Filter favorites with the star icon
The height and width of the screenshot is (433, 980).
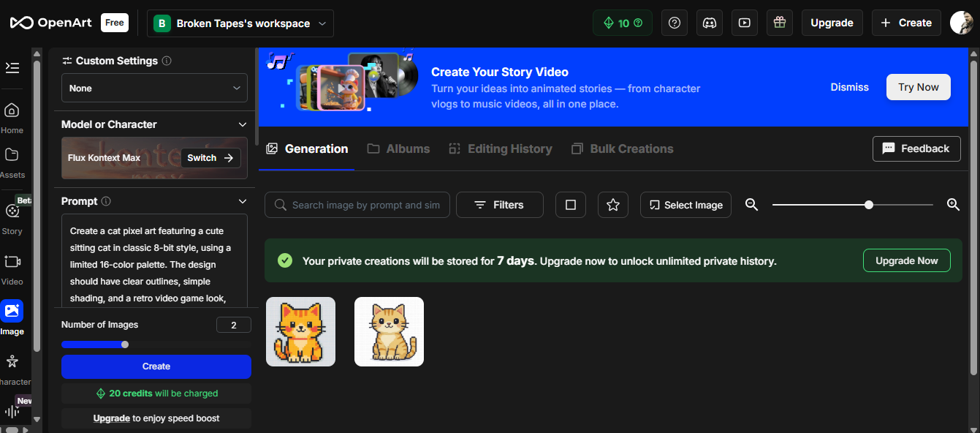(x=613, y=205)
